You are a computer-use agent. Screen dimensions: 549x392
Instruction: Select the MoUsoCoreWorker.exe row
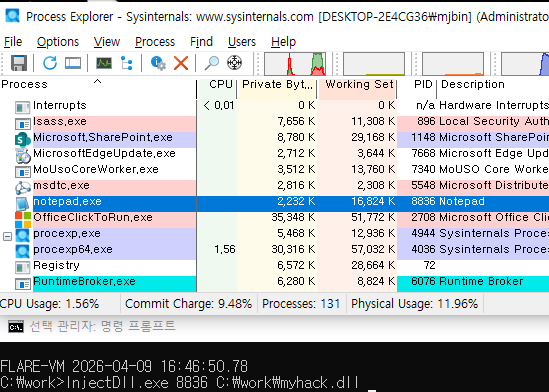pyautogui.click(x=274, y=172)
